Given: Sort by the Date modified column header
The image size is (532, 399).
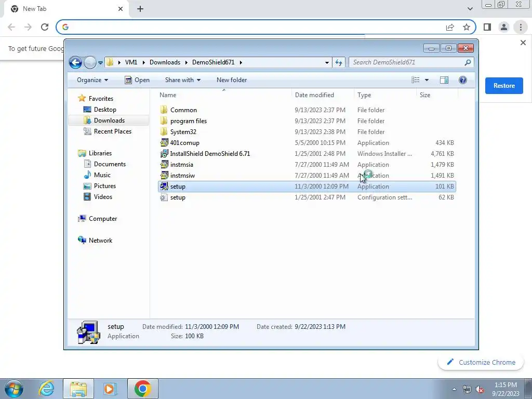Looking at the screenshot, I should tap(314, 95).
